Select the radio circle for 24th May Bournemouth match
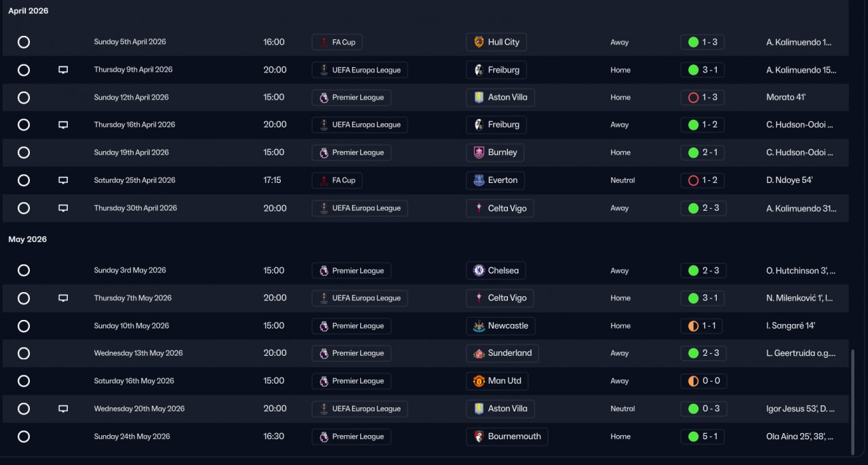 pos(24,437)
